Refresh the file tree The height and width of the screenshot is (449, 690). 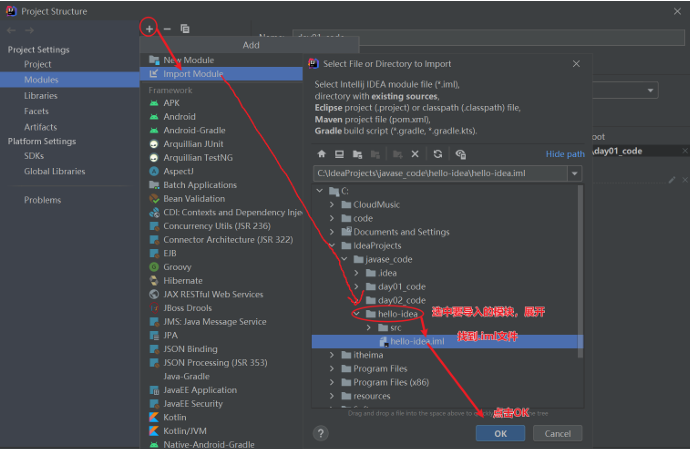[437, 154]
